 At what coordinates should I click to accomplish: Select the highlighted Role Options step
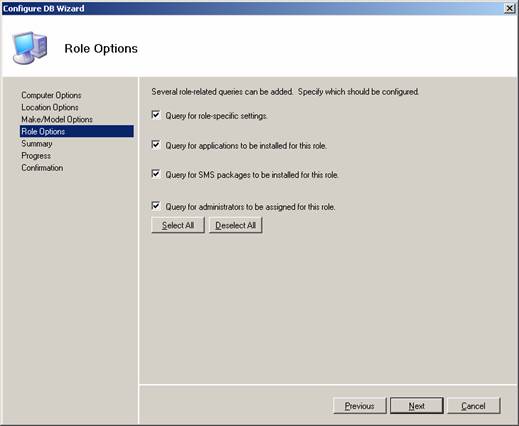tap(77, 131)
